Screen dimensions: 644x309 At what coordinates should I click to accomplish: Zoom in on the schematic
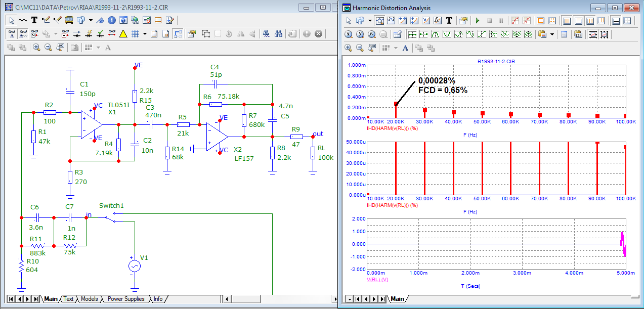36,47
